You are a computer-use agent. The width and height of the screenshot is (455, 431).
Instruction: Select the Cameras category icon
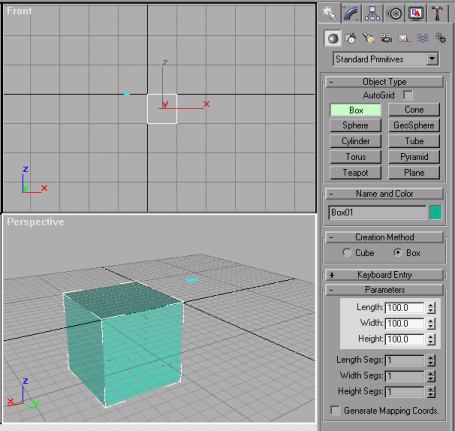386,39
